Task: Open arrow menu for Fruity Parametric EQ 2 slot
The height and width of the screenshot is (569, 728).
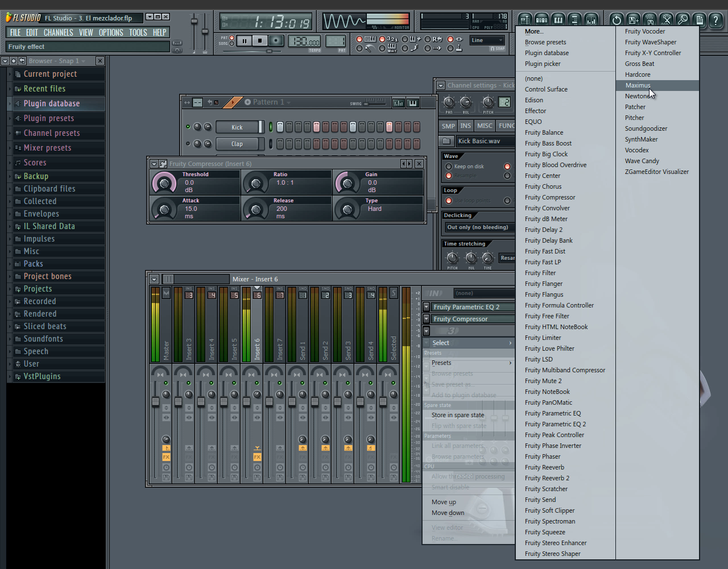Action: coord(426,307)
